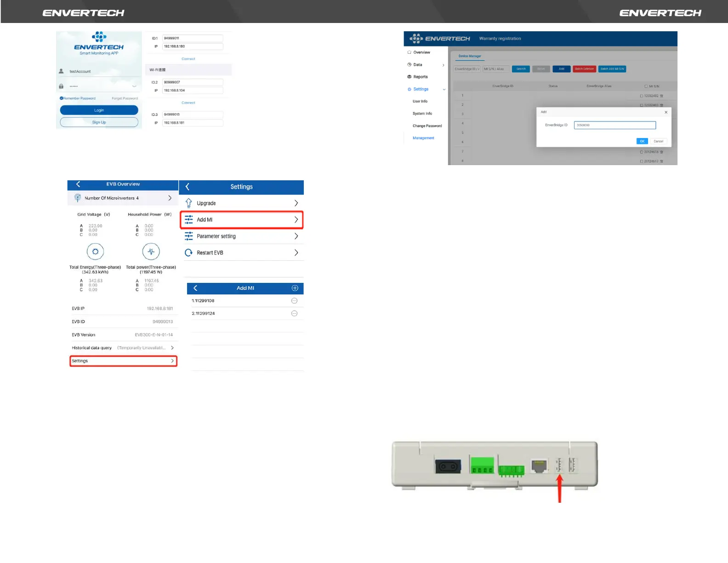Click the Settings gear icon in portal sidebar
This screenshot has width=728, height=563.
409,89
